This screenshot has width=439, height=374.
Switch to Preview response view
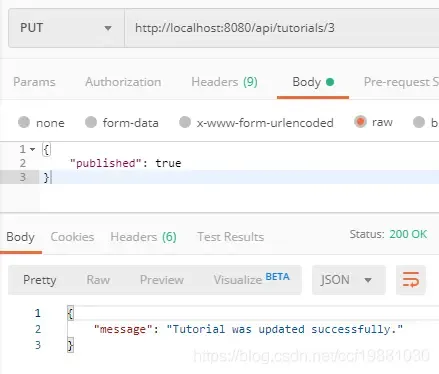coord(162,280)
